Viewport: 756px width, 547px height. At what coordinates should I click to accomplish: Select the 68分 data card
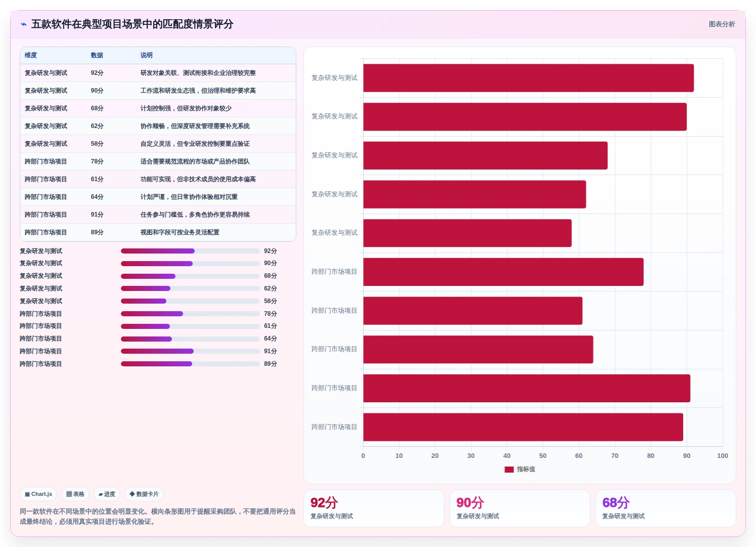(x=665, y=508)
